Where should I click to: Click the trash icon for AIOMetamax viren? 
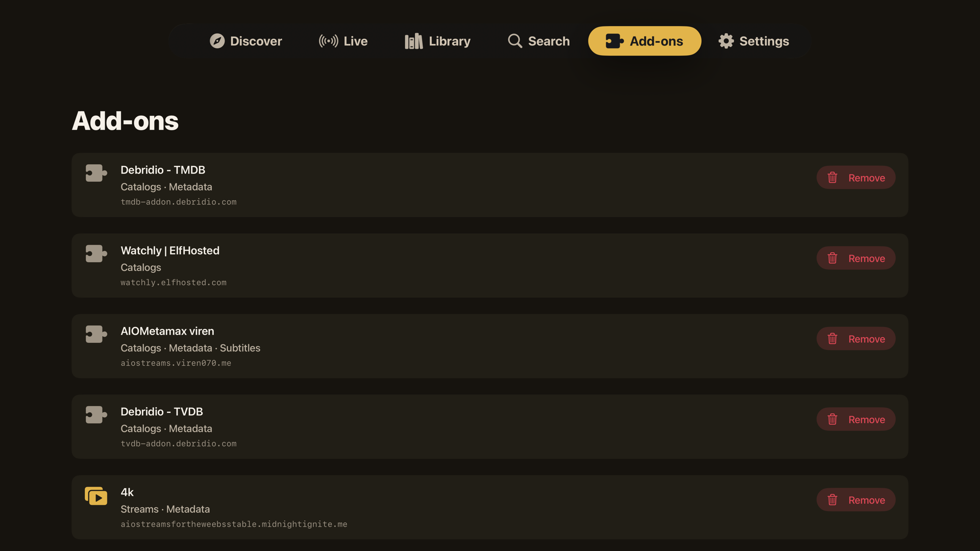click(x=832, y=339)
